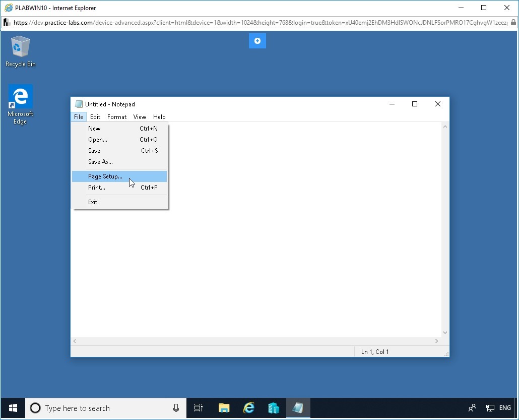Click the Internet Explorer address bar URL

(261, 23)
